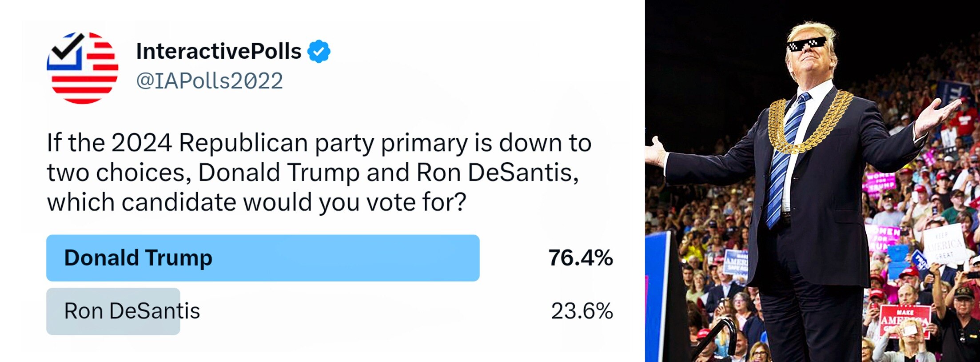Click the pixelated sunglasses overlay
This screenshot has height=362, width=980.
click(x=806, y=44)
